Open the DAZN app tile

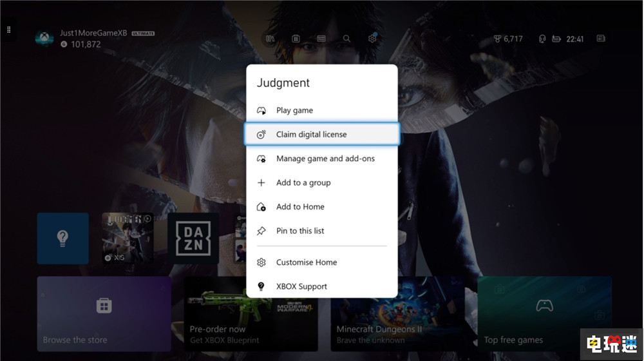pos(193,238)
